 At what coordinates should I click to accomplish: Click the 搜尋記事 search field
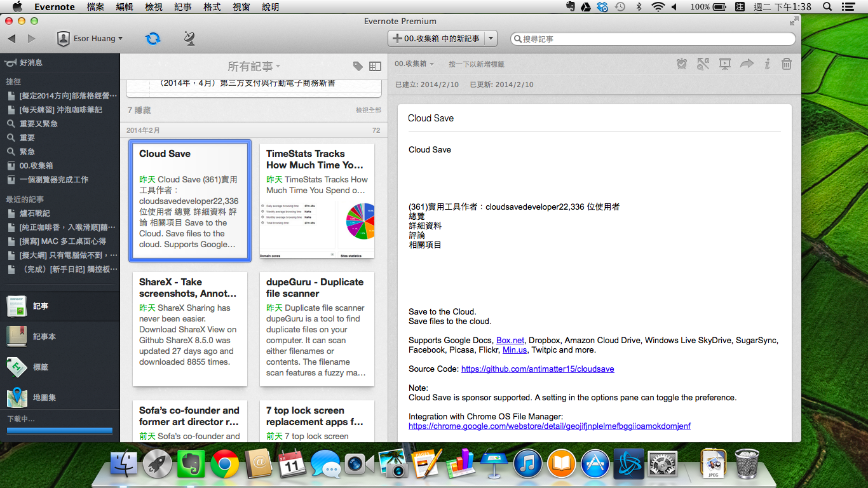(653, 39)
